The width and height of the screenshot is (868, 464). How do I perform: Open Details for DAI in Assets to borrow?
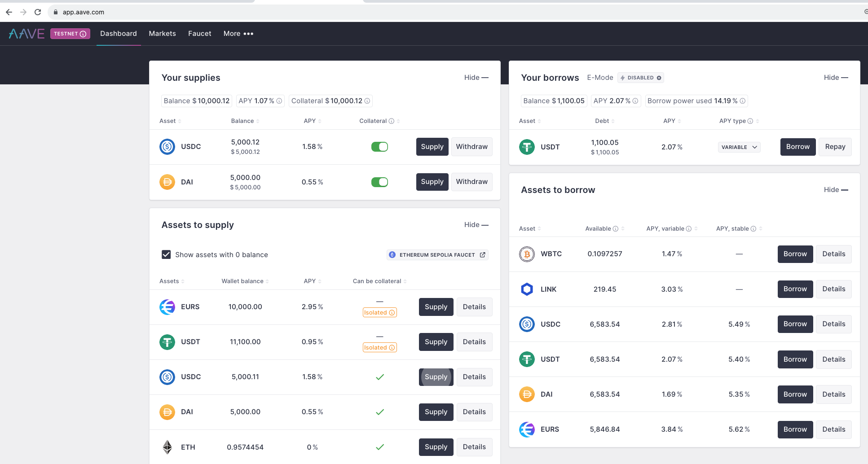tap(834, 394)
